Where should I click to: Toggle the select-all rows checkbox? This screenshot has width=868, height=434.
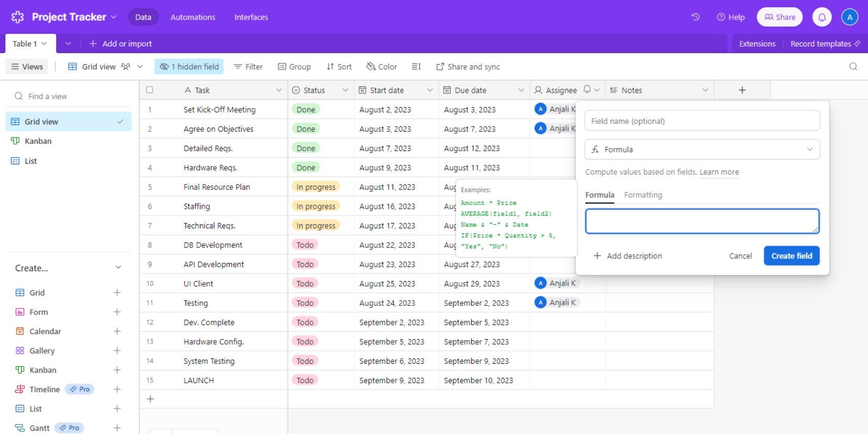click(150, 90)
